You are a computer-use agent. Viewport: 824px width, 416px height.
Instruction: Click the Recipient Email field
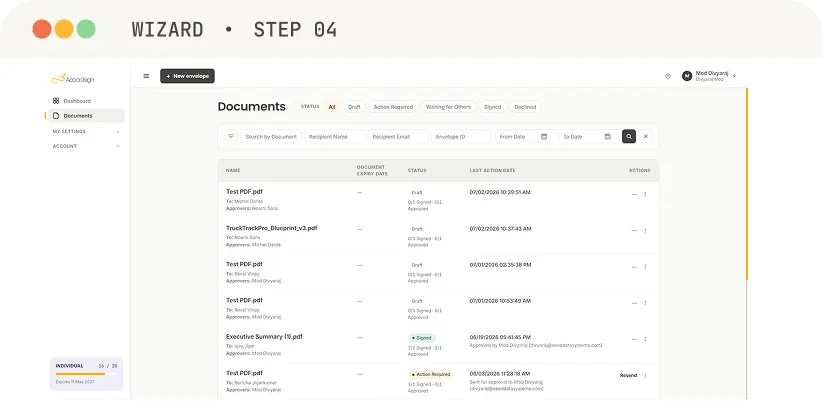398,137
